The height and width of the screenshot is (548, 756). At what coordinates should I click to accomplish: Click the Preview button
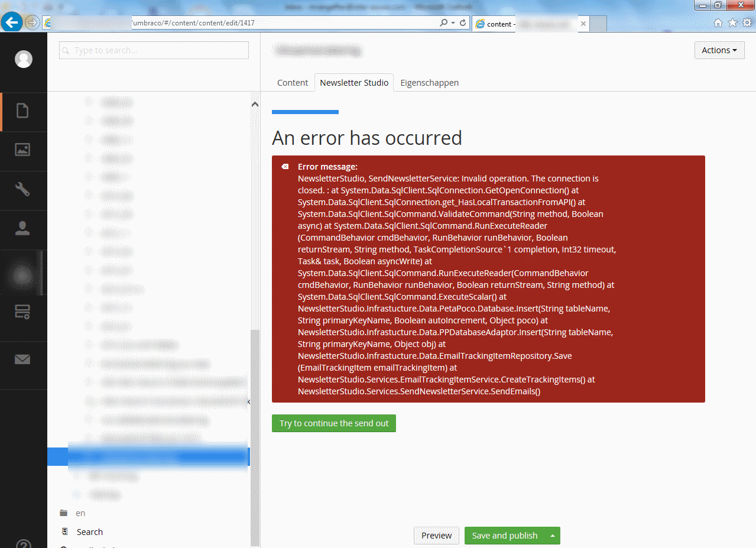click(x=437, y=536)
